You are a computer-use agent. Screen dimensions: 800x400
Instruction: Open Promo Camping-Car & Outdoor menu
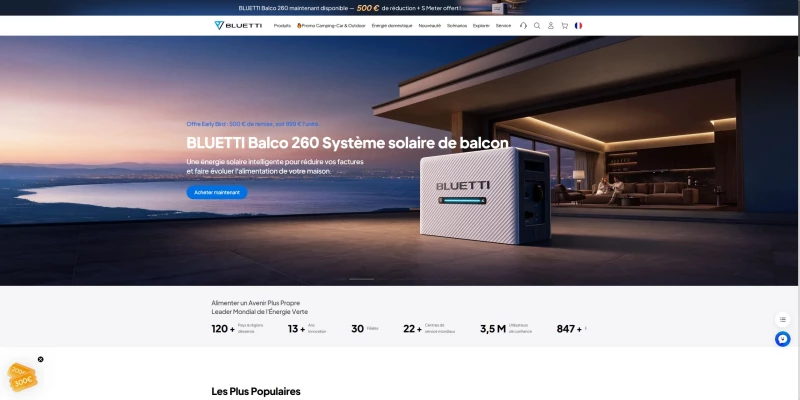click(331, 26)
